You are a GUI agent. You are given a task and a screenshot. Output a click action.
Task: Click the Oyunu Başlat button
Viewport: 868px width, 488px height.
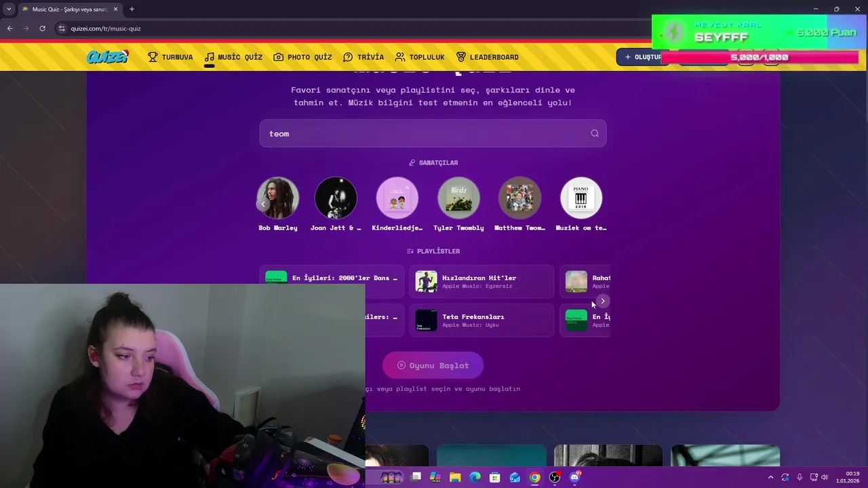tap(433, 365)
